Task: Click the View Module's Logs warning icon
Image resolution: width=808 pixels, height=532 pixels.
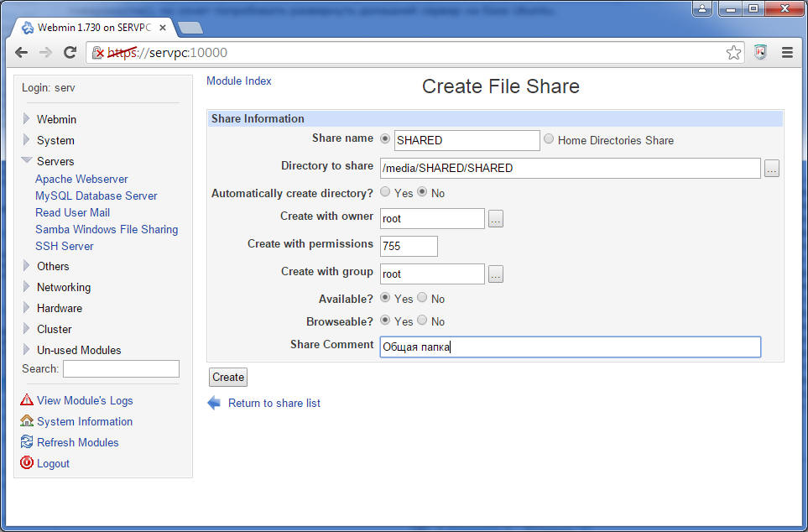Action: 27,400
